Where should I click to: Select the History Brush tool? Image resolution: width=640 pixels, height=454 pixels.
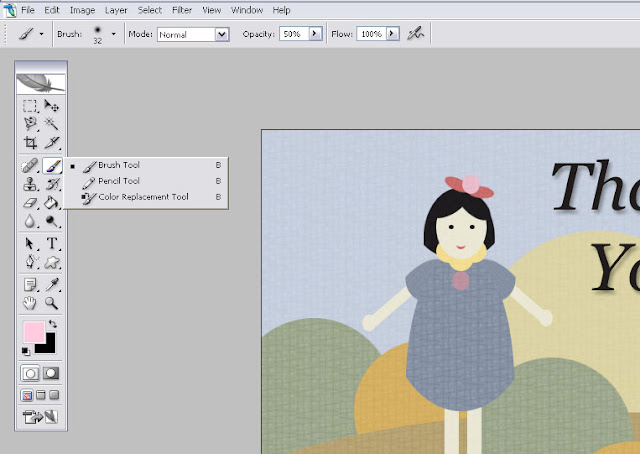51,185
